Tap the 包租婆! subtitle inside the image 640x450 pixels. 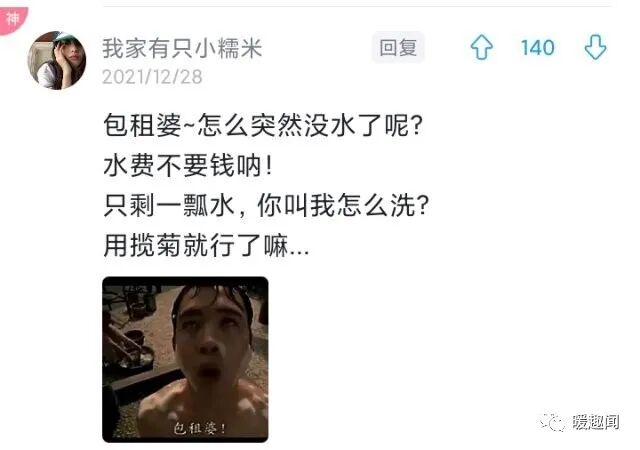coord(200,428)
